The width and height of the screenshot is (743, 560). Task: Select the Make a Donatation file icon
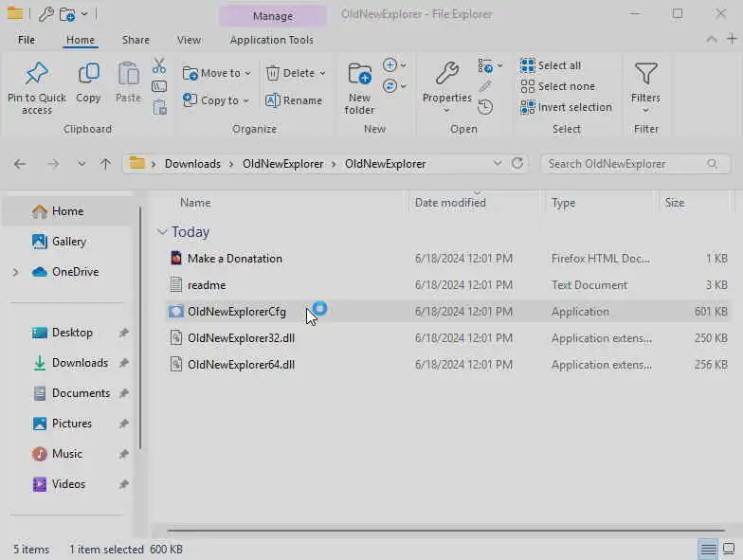176,258
